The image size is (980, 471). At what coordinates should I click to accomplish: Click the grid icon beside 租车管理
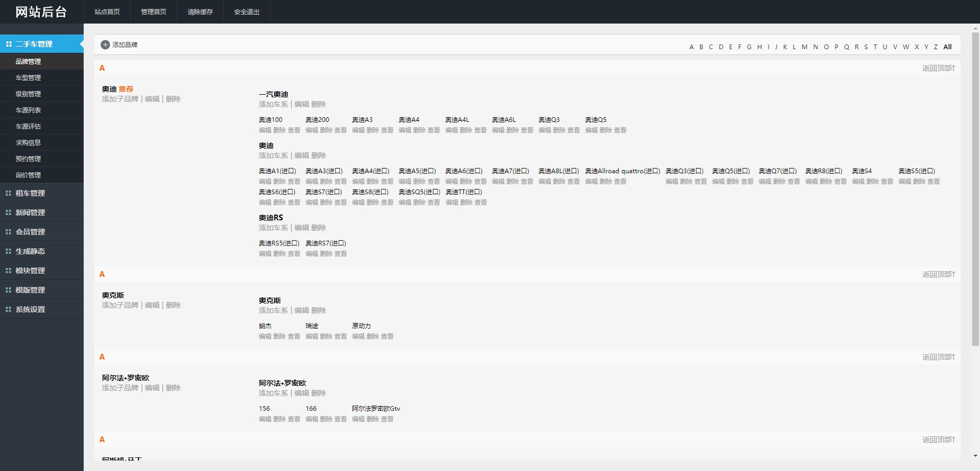[x=8, y=193]
